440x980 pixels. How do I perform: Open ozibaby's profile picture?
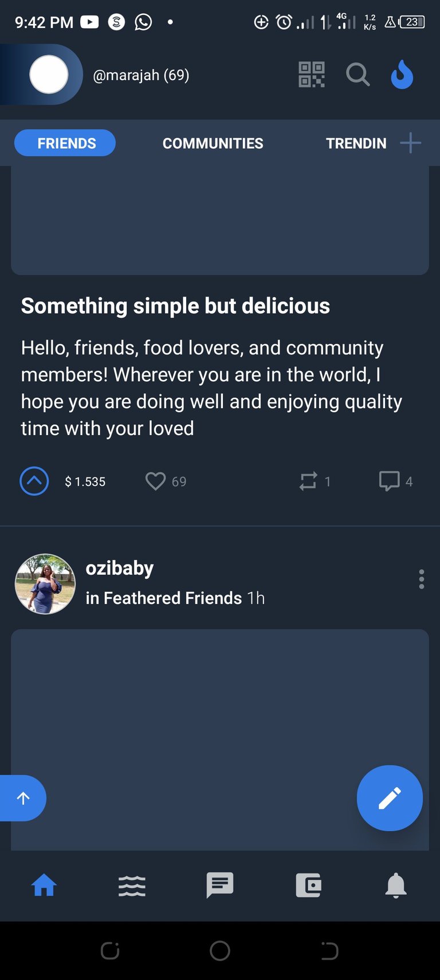tap(45, 584)
